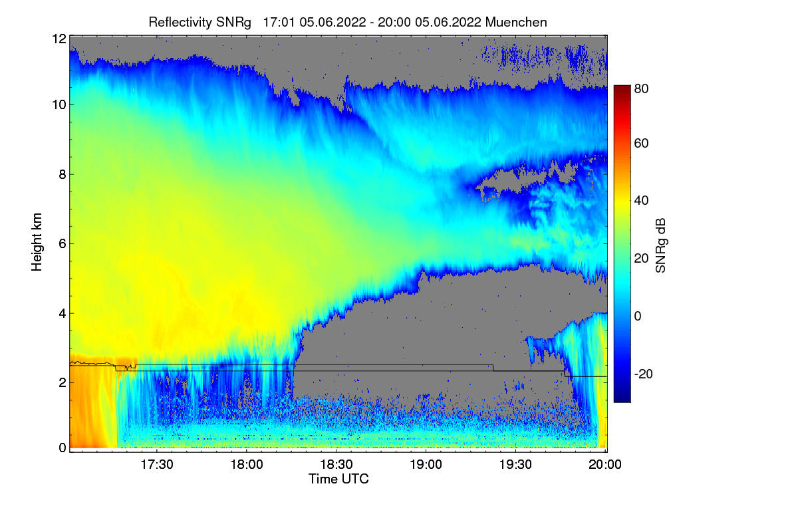Image resolution: width=798 pixels, height=532 pixels.
Task: Click the dark red top of colorbar
Action: coord(621,90)
